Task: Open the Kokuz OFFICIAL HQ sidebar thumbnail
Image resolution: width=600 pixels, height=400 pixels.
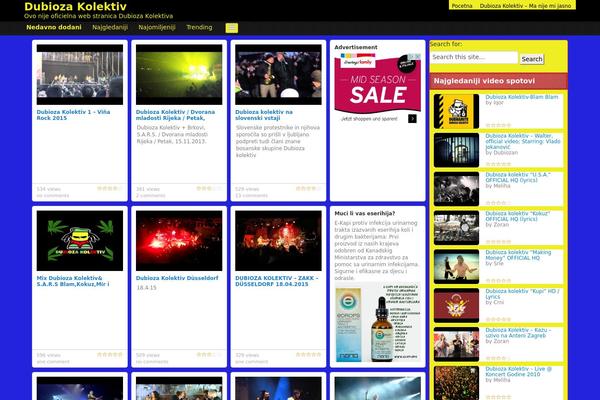Action: point(457,228)
